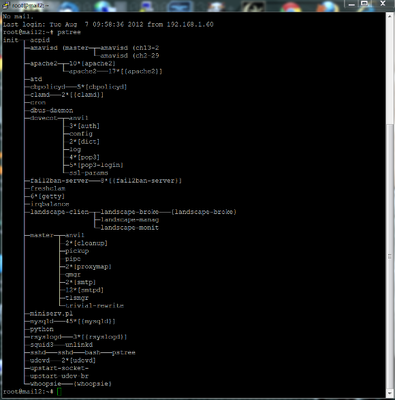Click 'init' at the tree root
The width and height of the screenshot is (395, 400).
click(11, 40)
